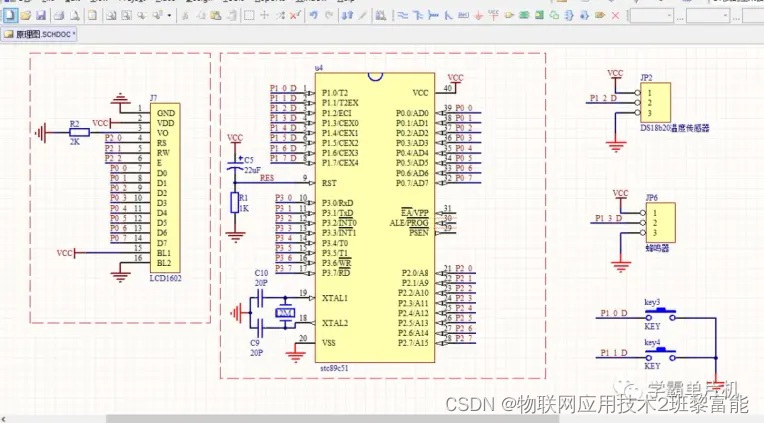Select the P1 3 D net label at JP6
Viewport: 764px width, 423px height.
[x=608, y=218]
